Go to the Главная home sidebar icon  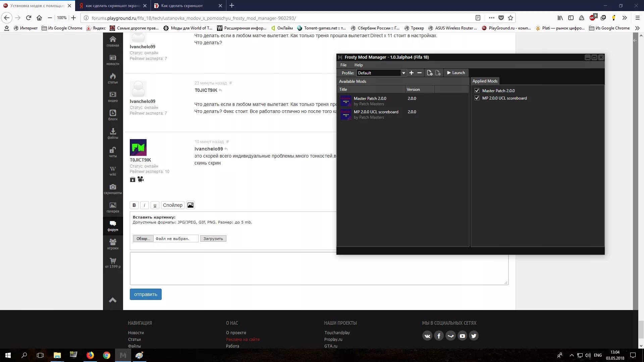pyautogui.click(x=113, y=42)
